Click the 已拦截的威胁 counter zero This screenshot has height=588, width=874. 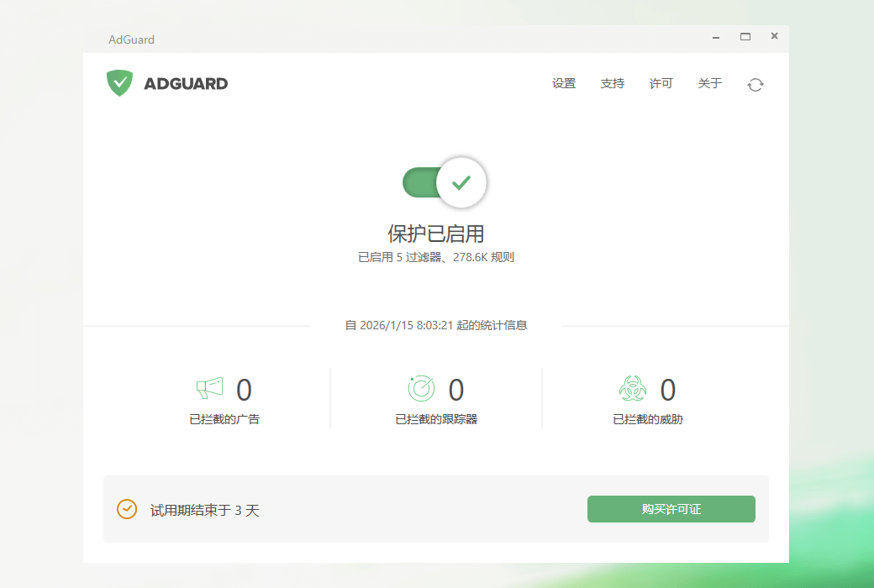(x=668, y=389)
